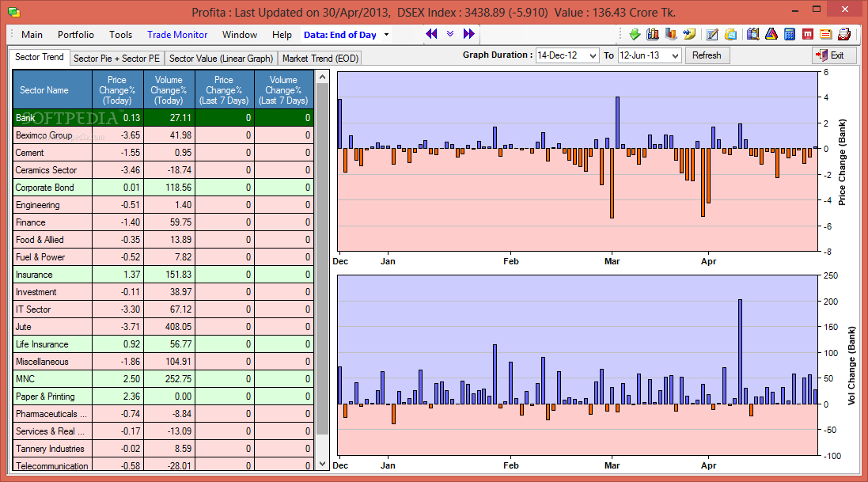Click the Sector Name column header
Screen dimensions: 868x482
click(x=52, y=89)
